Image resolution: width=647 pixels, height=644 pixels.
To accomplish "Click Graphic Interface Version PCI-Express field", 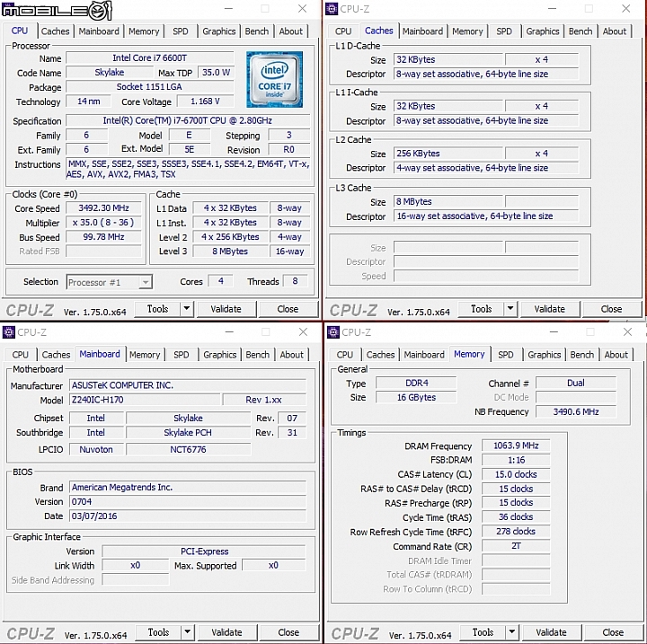I will click(204, 551).
